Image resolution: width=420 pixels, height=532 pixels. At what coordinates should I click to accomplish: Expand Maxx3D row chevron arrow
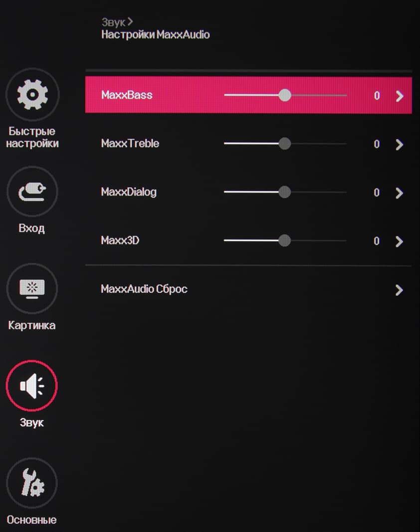pos(400,242)
